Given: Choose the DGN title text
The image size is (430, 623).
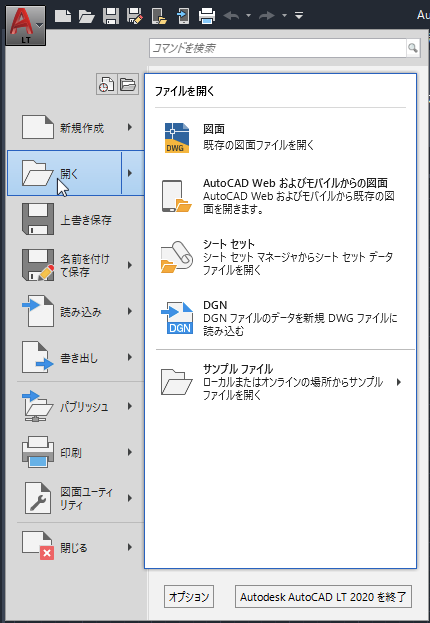Looking at the screenshot, I should (x=215, y=305).
